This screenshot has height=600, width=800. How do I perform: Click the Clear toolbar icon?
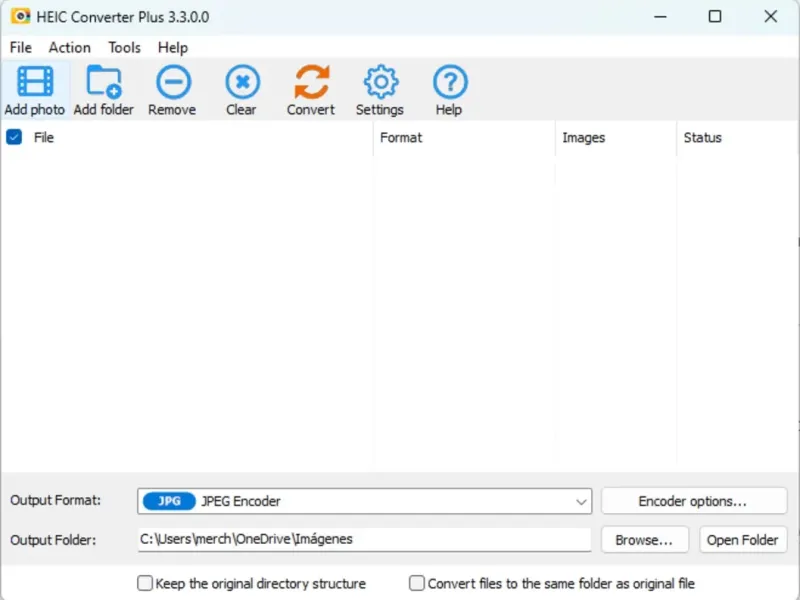(242, 82)
